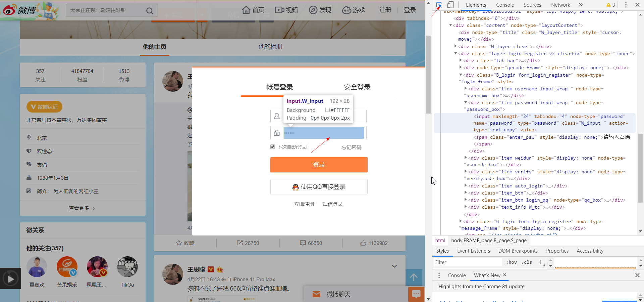Toggle the .cls class editor
644x302 pixels.
[x=527, y=262]
